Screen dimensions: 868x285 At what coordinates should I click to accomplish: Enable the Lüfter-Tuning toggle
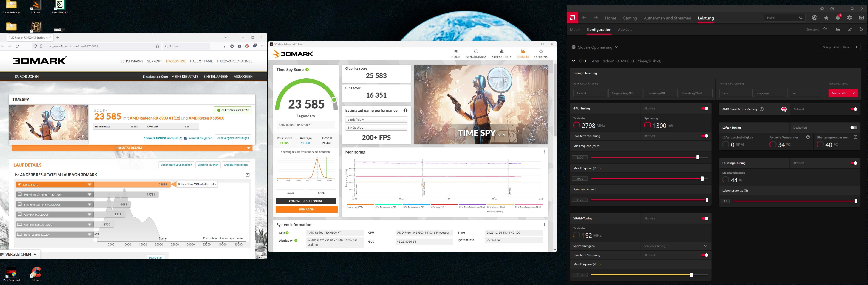[853, 127]
